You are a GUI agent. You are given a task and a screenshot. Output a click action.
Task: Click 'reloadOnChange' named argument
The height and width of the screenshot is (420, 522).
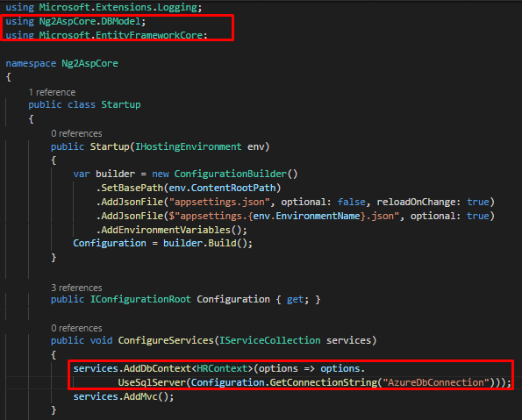coord(416,202)
